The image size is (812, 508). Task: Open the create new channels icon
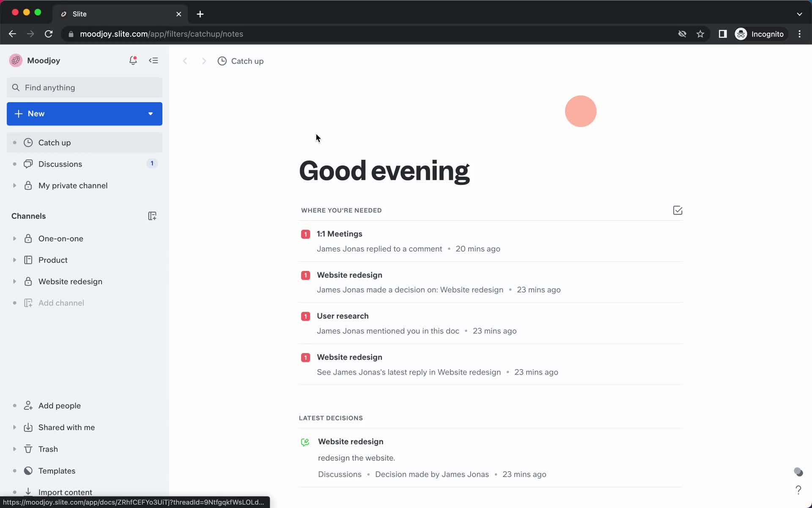click(152, 216)
